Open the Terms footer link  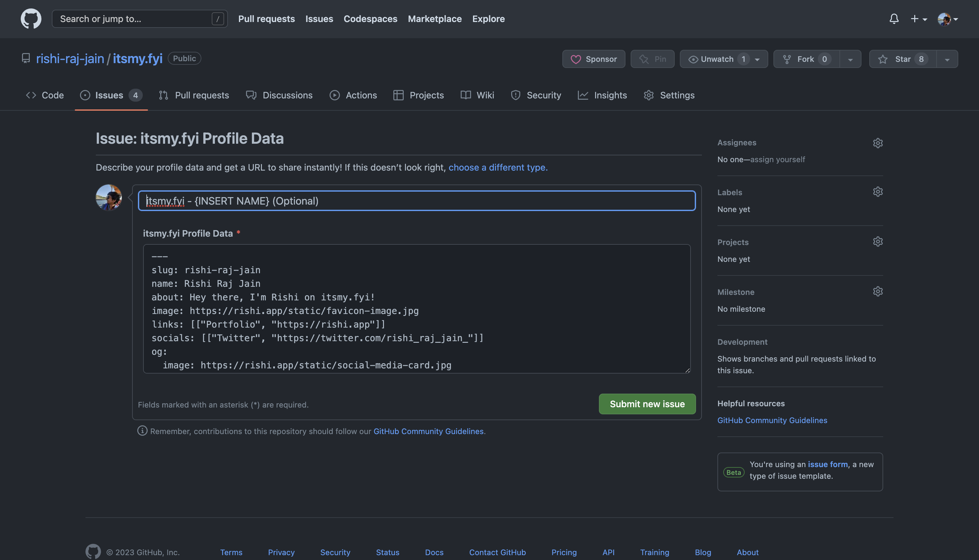231,552
